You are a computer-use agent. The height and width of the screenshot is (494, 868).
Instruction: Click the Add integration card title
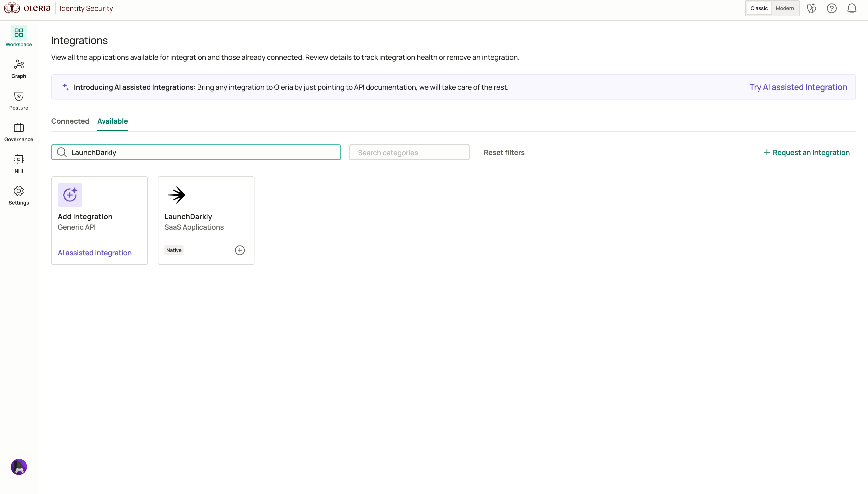click(85, 216)
